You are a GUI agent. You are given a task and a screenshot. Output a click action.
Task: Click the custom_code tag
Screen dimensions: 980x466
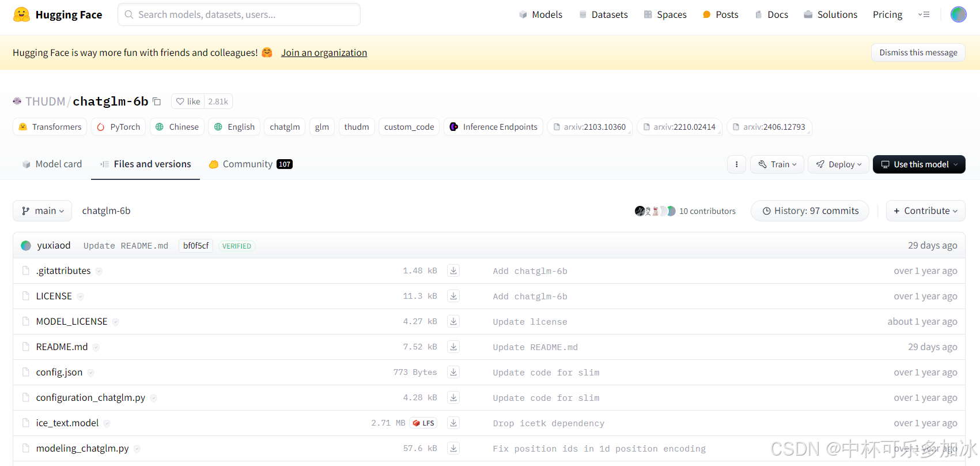click(409, 127)
